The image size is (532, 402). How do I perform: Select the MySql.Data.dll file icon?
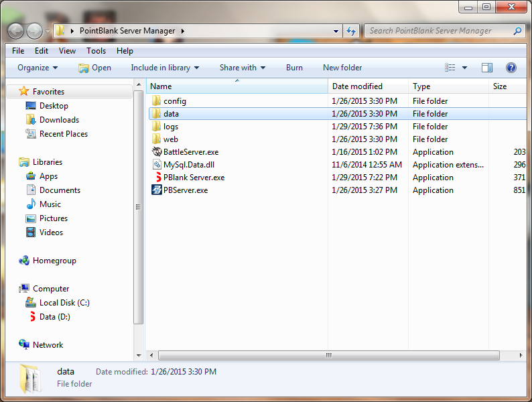coord(157,165)
